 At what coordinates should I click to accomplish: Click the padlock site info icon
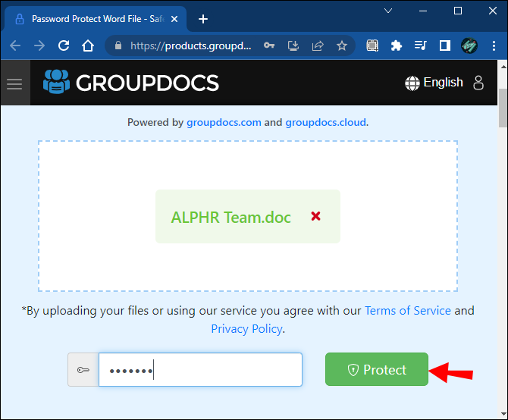point(118,45)
